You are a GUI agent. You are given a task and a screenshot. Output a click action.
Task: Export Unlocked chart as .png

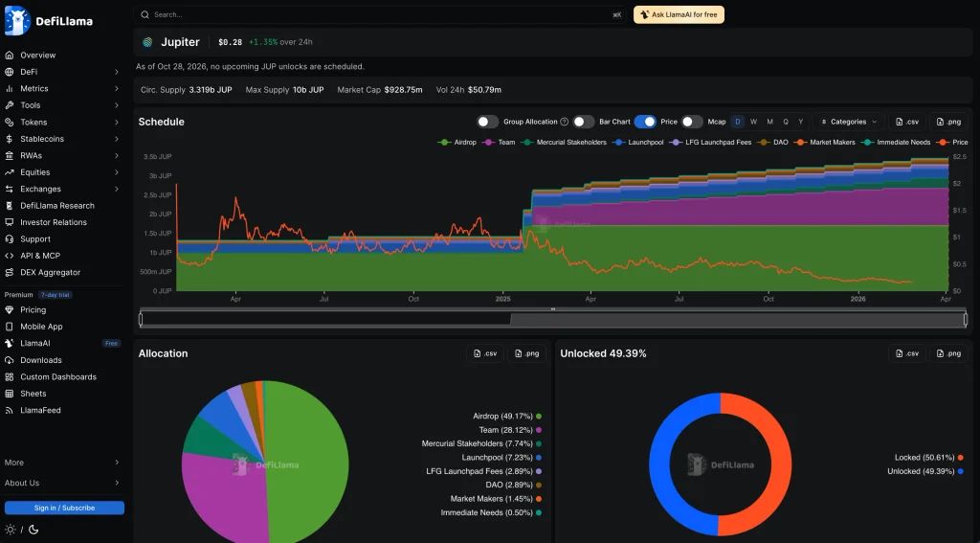tap(948, 353)
